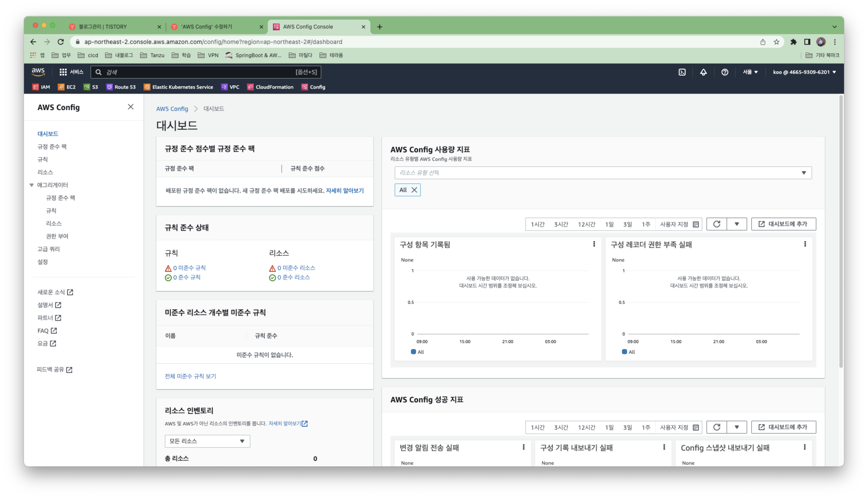Screen dimensions: 868x498
Task: Open kebab menu on 구성 레코더 권한 부족 실패 chart
Action: [805, 244]
